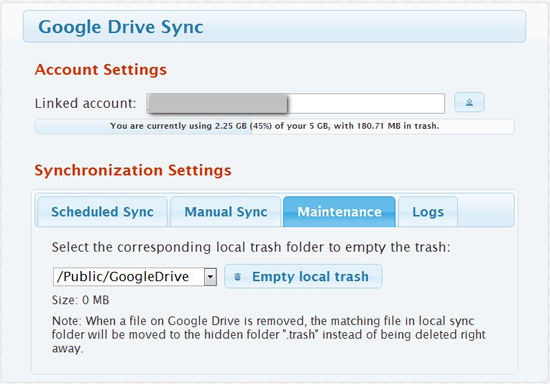Click the blurred account name text
Viewport: 550px width, 384px height.
click(217, 103)
